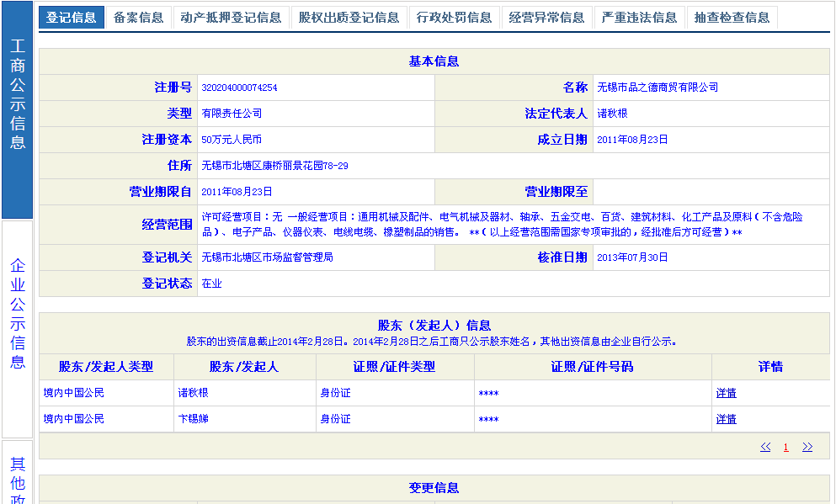Viewport: 836px width, 504px height.
Task: Open 抽查检查信息 tab
Action: coord(732,18)
